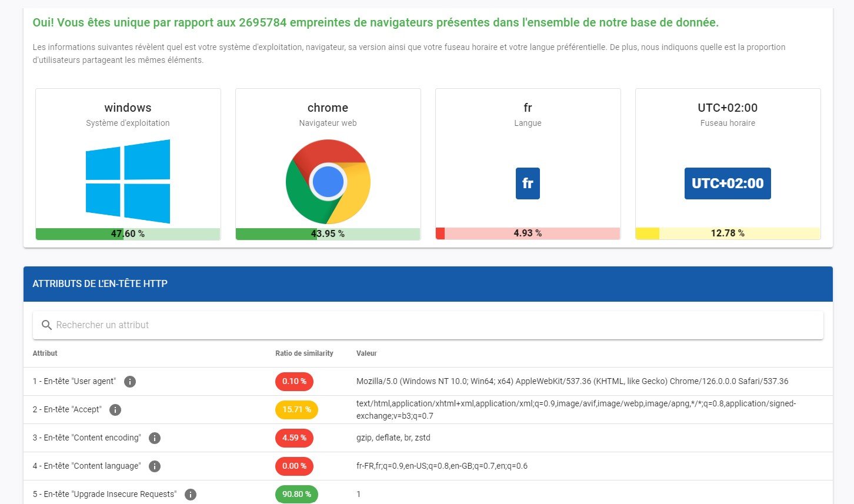
Task: Click the Chrome browser logo
Action: pos(328,181)
